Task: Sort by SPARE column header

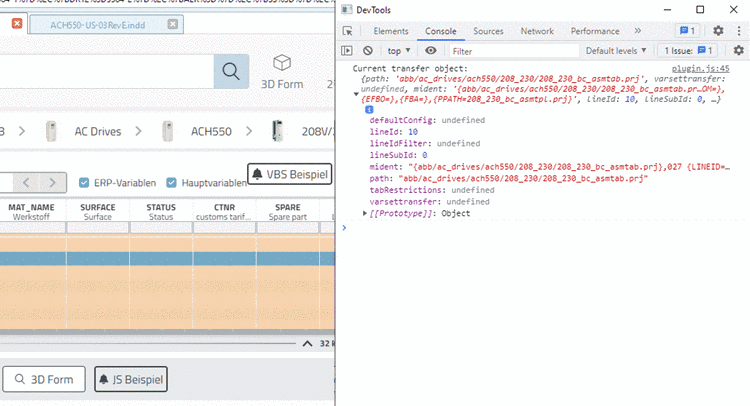Action: point(287,211)
